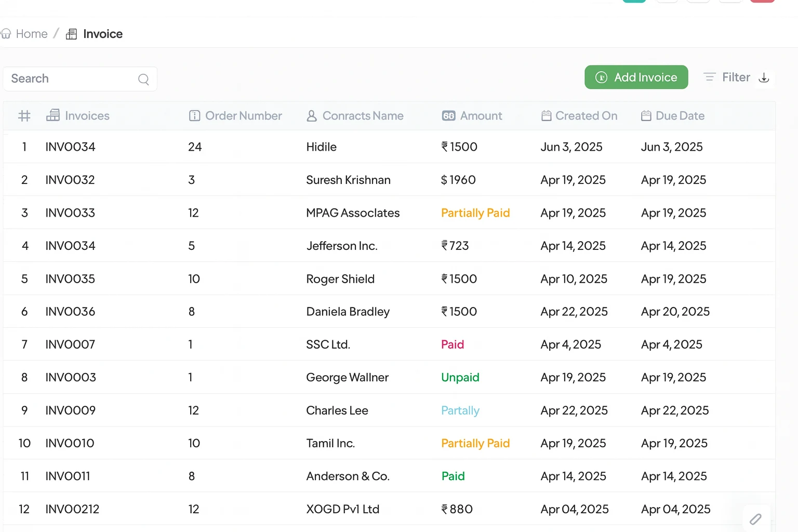Click the Home icon in the breadcrumb

tap(6, 34)
